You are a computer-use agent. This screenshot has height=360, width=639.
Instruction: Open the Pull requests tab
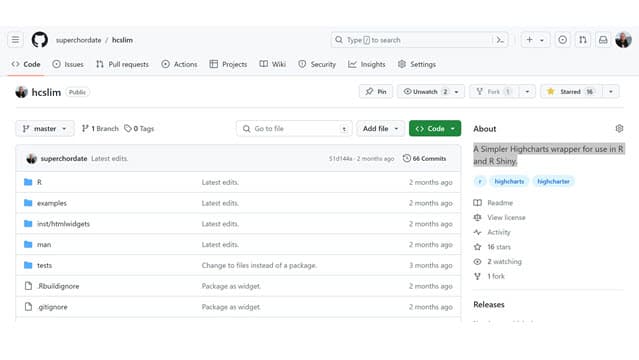122,64
